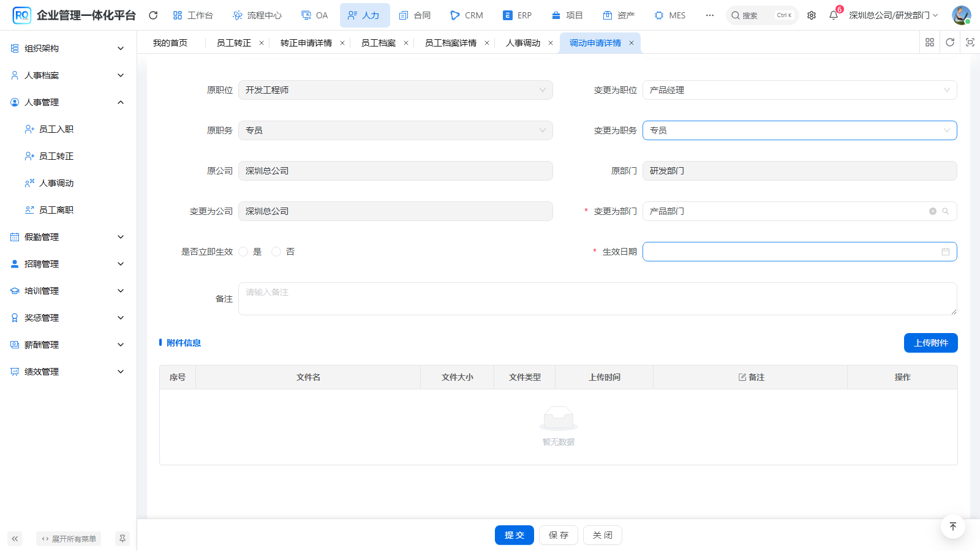Collapse the 人事管理 sidebar menu
The image size is (980, 551).
68,102
